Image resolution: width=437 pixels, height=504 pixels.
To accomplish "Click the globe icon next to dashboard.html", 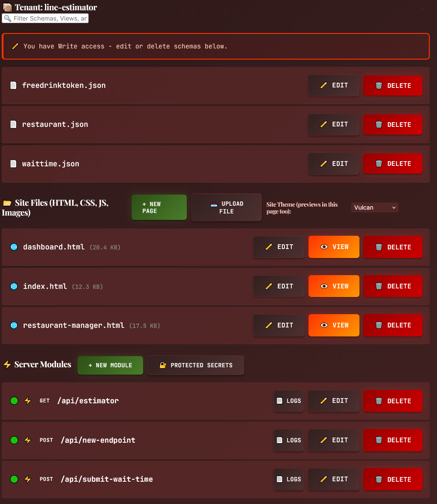I will (14, 247).
